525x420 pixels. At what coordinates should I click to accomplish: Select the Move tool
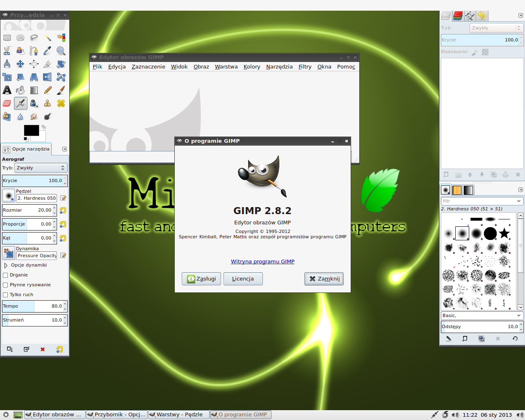tap(21, 64)
